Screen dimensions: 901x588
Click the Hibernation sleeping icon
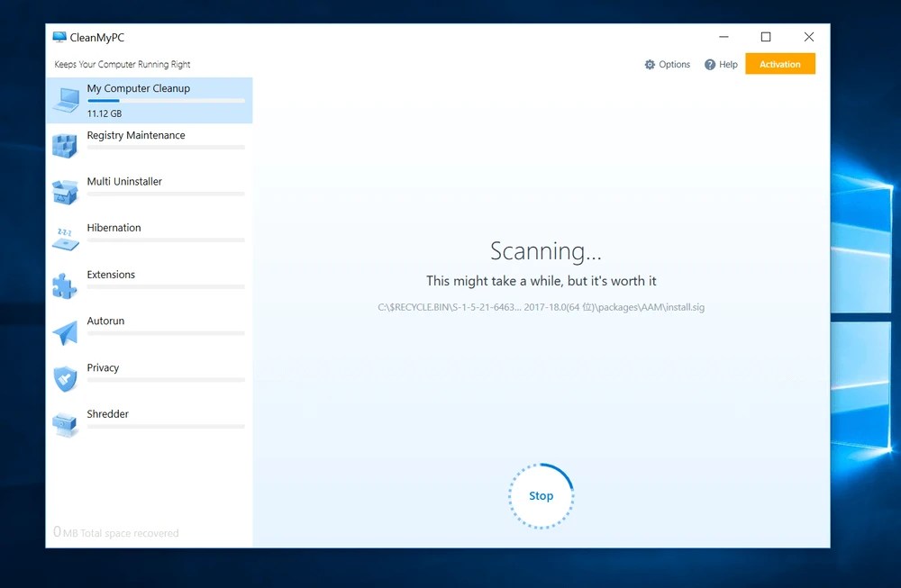65,237
